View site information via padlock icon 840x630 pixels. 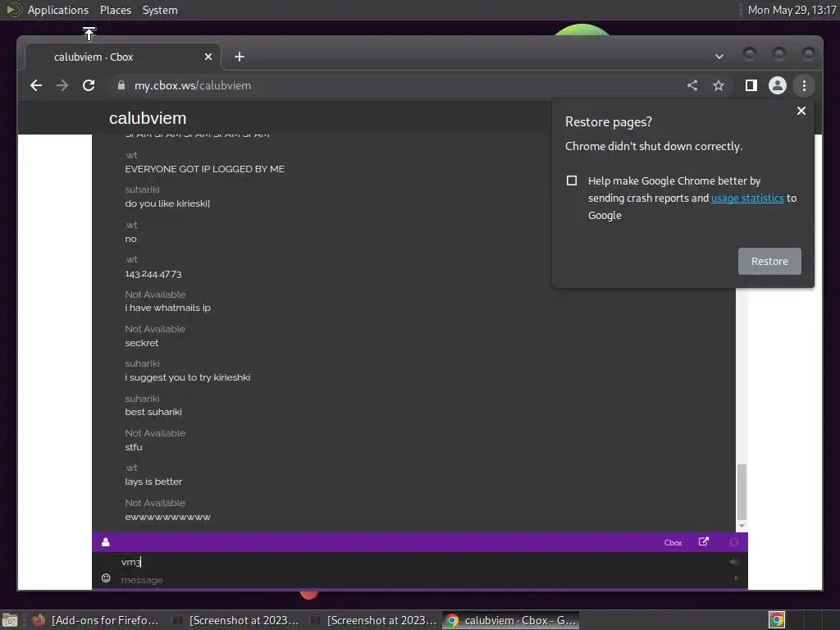[121, 85]
